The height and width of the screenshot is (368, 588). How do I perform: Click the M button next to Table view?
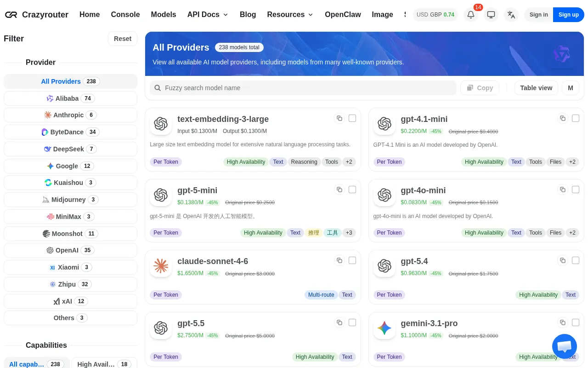coord(571,88)
